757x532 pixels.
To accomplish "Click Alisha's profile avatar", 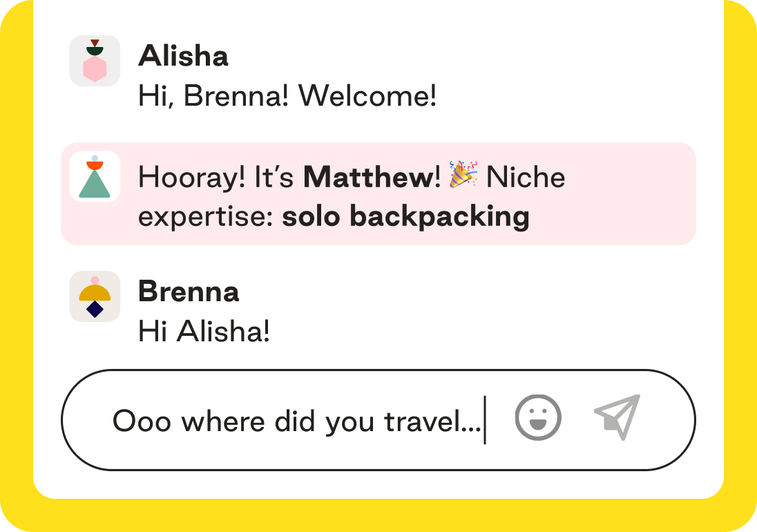I will tap(95, 61).
